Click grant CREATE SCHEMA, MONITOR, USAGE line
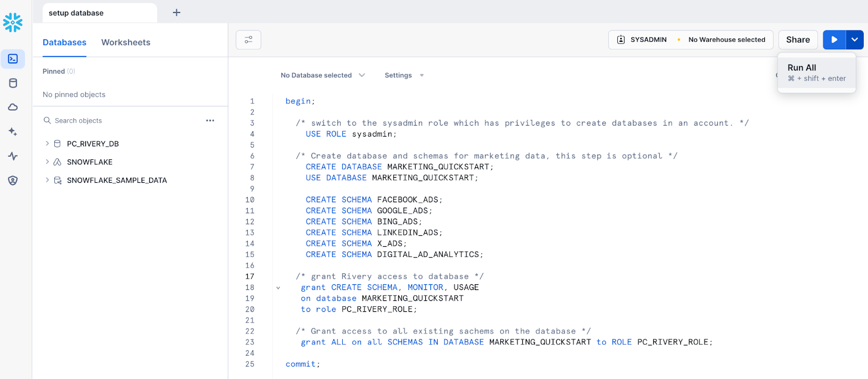868x379 pixels. tap(390, 287)
